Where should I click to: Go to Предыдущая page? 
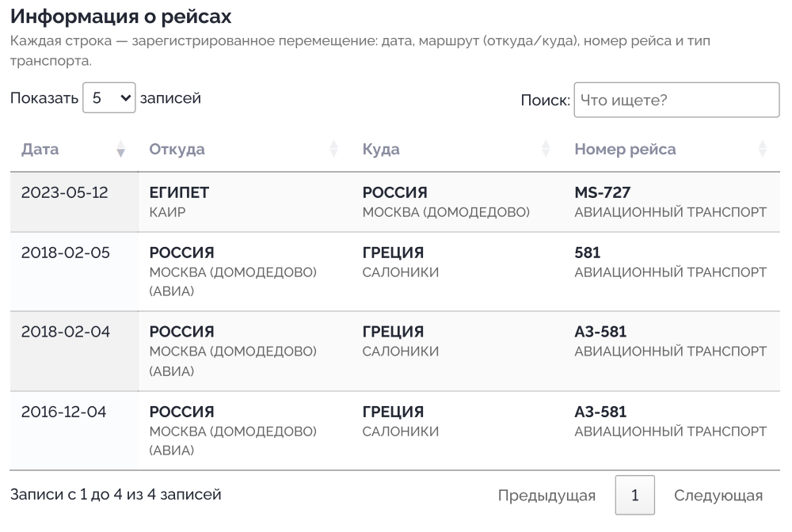(546, 495)
